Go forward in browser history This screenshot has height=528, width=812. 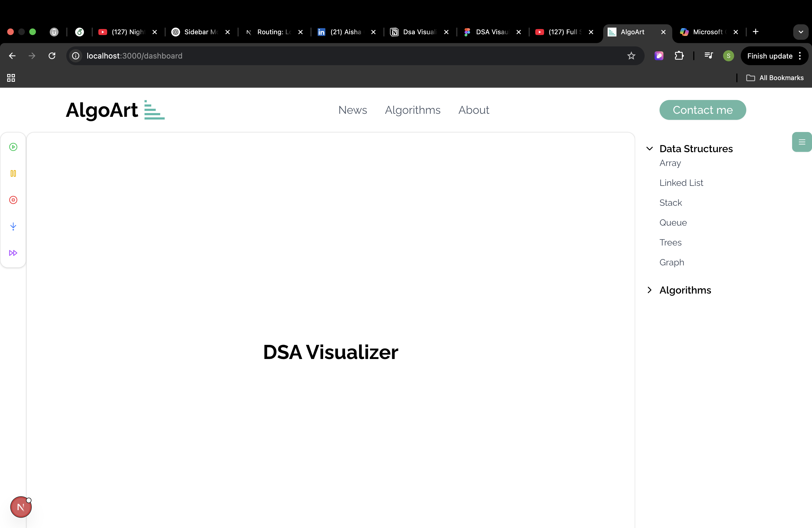coord(32,56)
